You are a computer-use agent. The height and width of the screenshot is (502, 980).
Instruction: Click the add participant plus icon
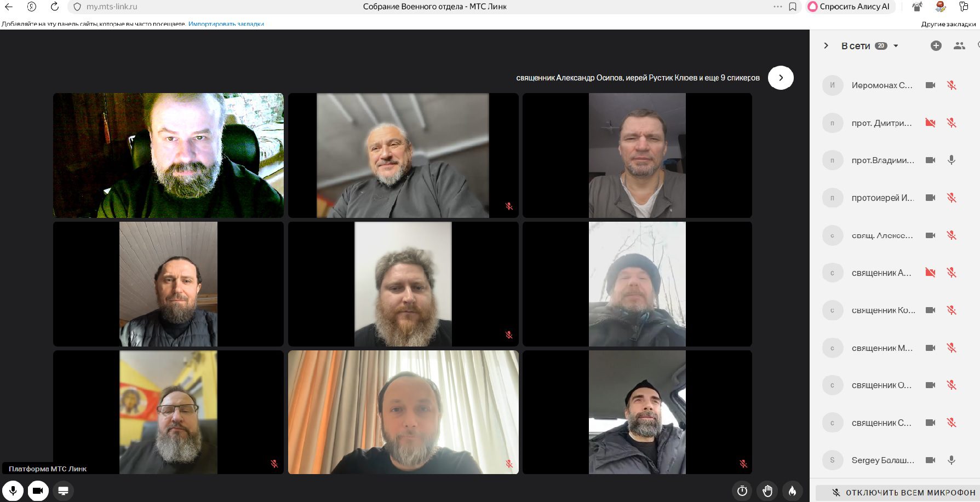coord(936,46)
